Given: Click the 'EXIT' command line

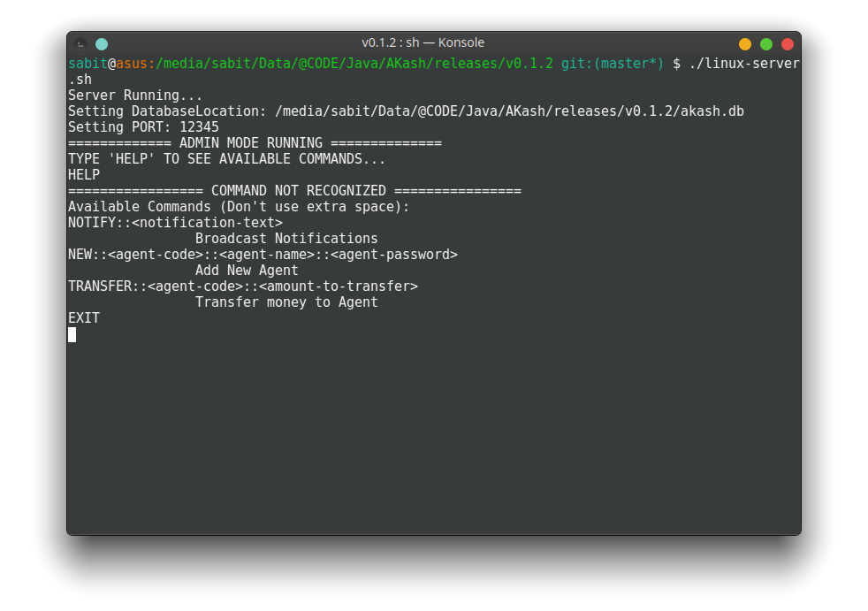Looking at the screenshot, I should tap(84, 318).
